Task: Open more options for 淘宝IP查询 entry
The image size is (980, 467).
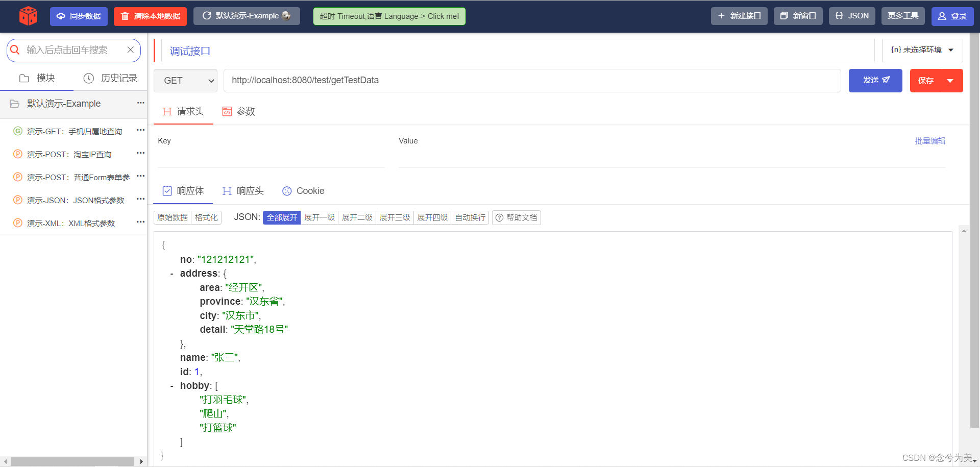Action: tap(141, 153)
